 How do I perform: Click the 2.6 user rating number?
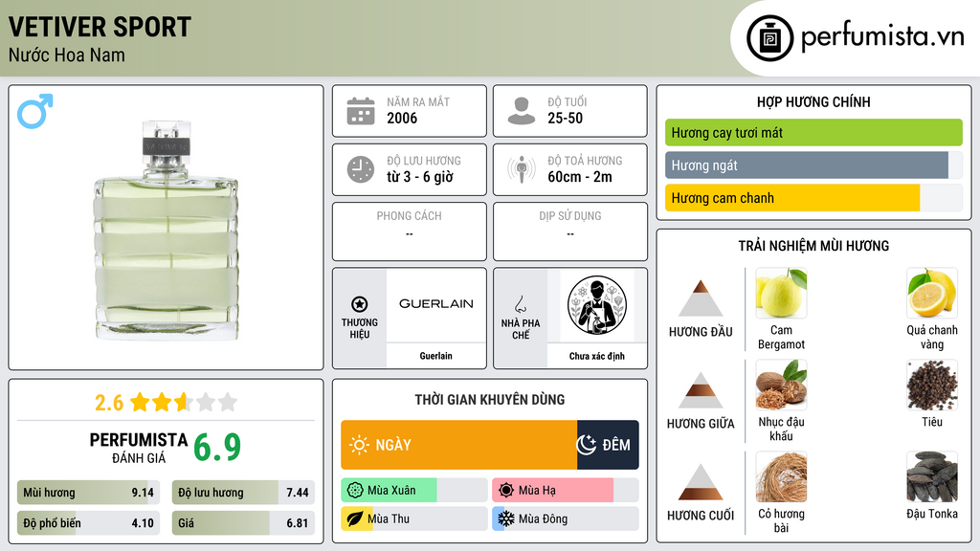(109, 403)
